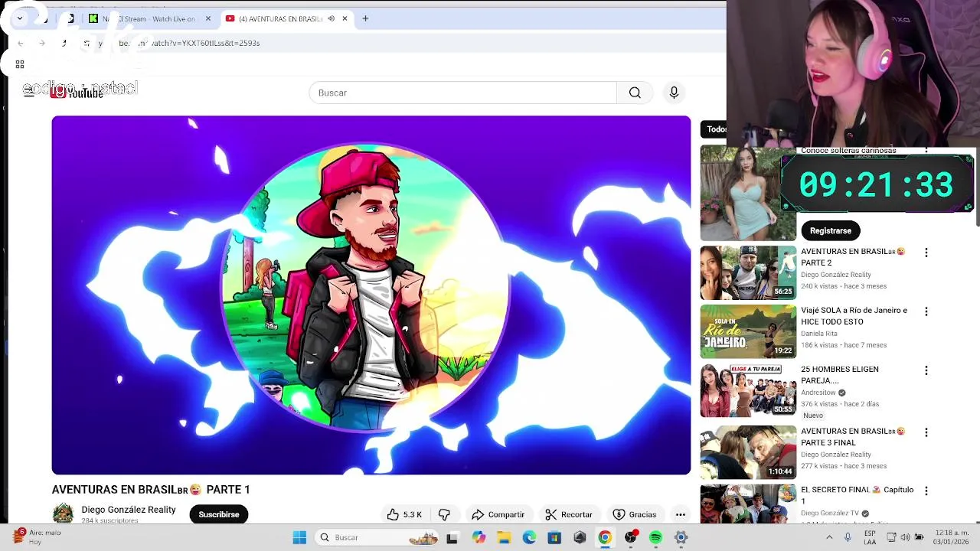Open more video actions three-dot menu
The image size is (980, 551).
coord(680,514)
